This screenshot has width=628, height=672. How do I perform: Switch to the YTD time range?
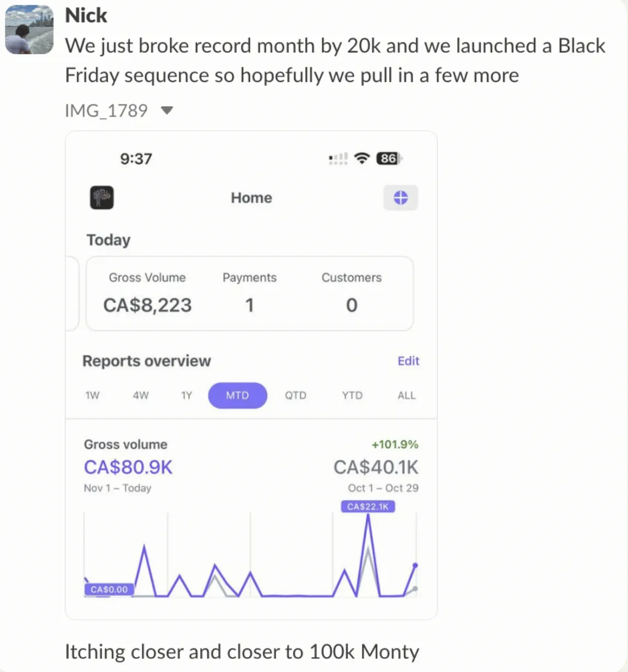click(352, 395)
